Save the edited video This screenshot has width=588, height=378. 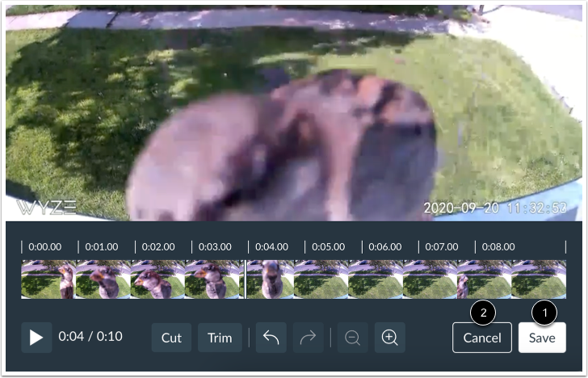pyautogui.click(x=542, y=338)
